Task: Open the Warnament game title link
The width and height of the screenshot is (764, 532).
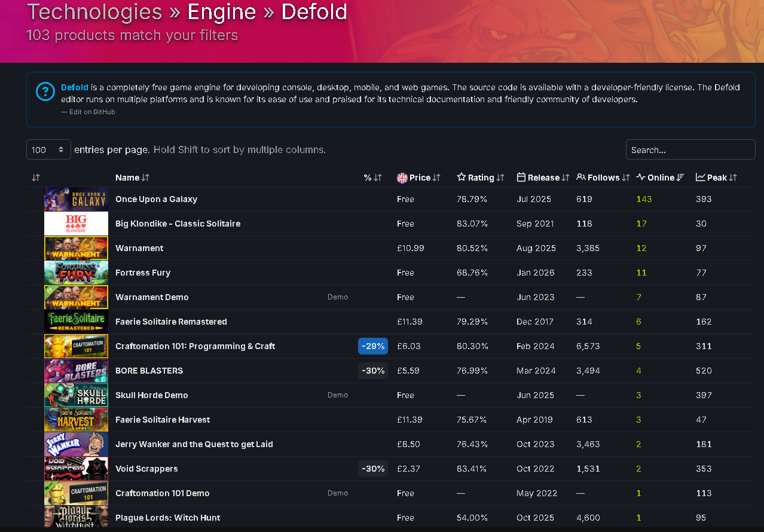Action: [139, 248]
